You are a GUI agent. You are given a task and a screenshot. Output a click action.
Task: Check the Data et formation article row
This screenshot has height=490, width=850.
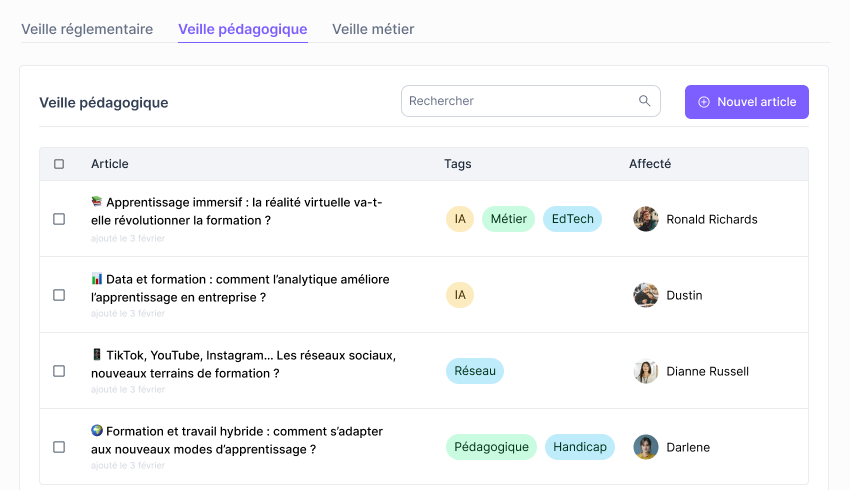59,295
